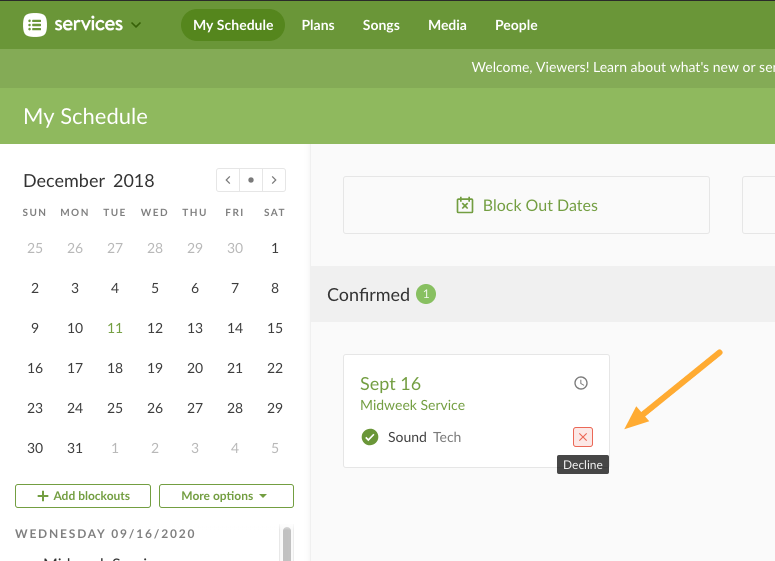Click the clock icon on Sept 16 card
The width and height of the screenshot is (775, 561).
581,383
